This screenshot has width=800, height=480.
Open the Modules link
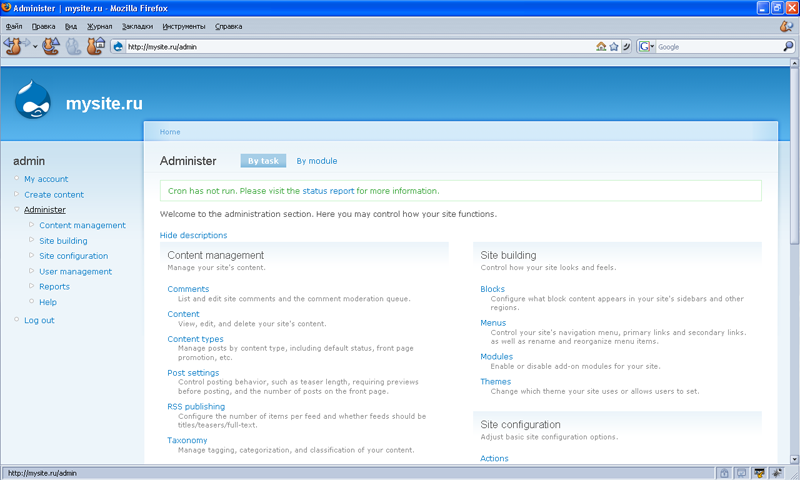[x=496, y=357]
